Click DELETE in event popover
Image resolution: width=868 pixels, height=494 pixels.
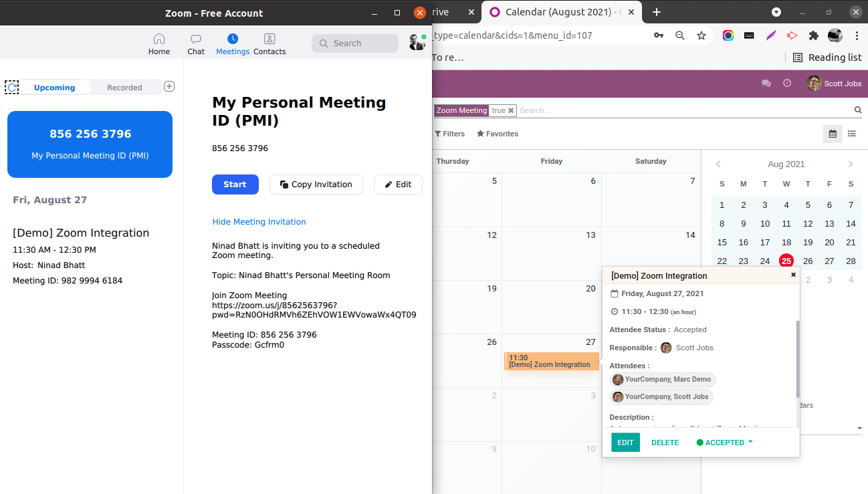click(665, 443)
